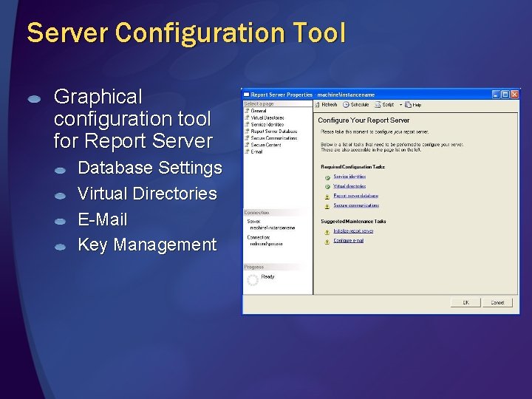Click the 'Virtual Directories' slide bullet text

point(147,194)
